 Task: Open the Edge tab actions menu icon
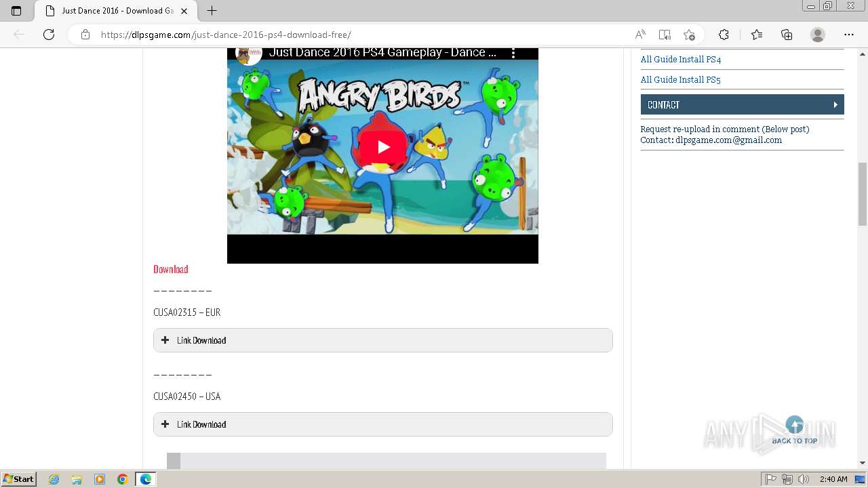16,11
